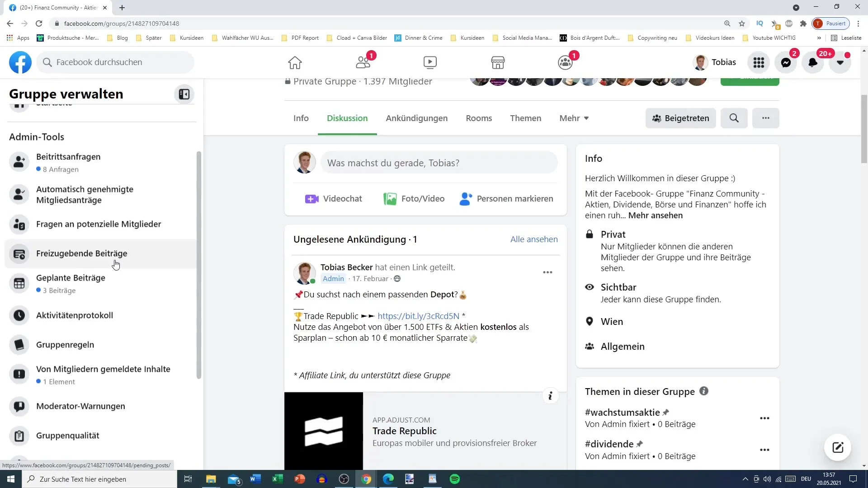Open Excel from the taskbar
Image resolution: width=868 pixels, height=488 pixels.
click(277, 479)
